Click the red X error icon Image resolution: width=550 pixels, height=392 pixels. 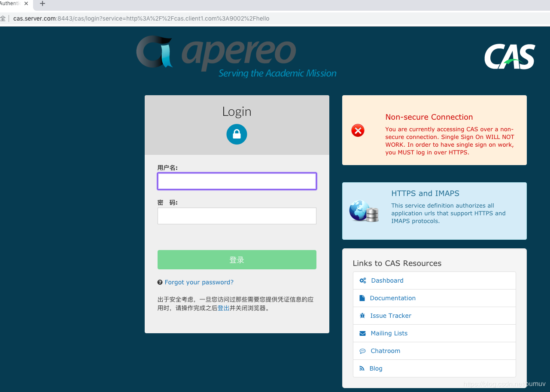[x=358, y=130]
